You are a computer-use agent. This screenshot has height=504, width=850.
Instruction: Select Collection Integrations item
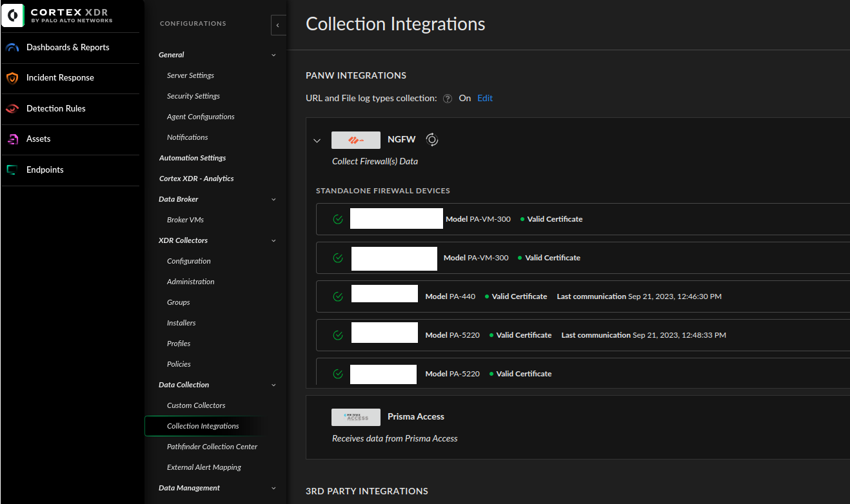click(x=203, y=426)
